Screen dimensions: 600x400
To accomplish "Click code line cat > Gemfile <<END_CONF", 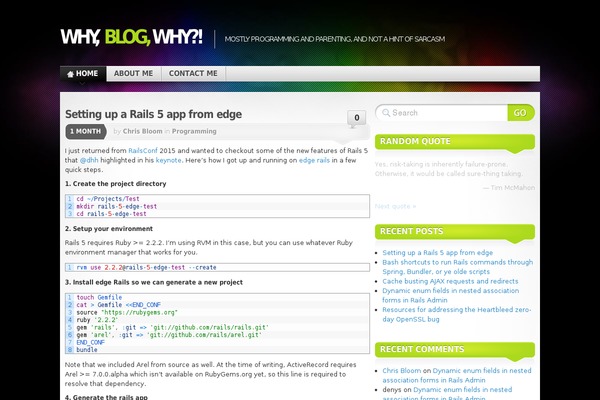I will pos(119,305).
